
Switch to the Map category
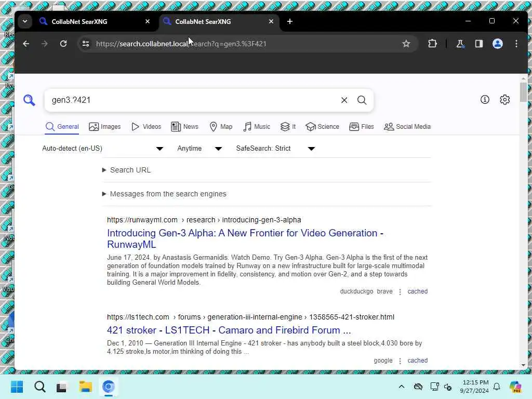click(x=221, y=127)
